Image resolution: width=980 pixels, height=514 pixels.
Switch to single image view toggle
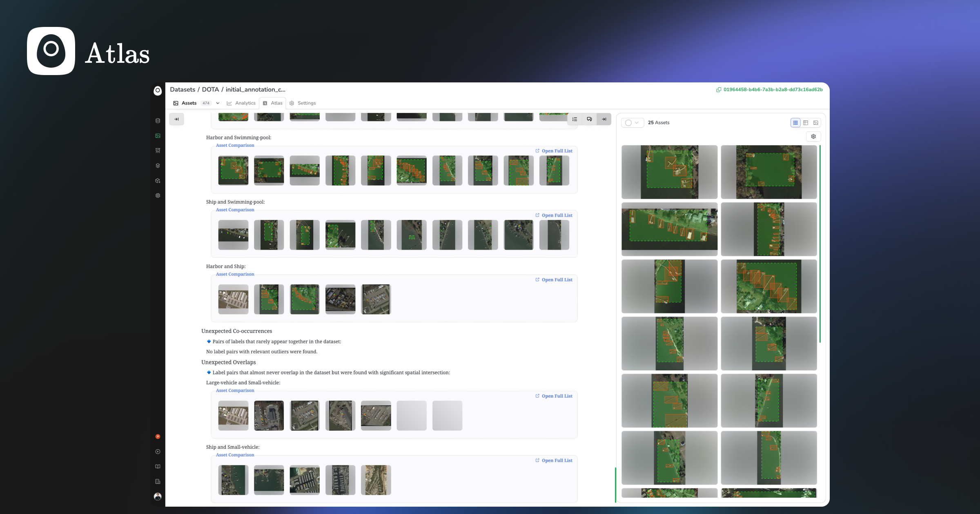click(816, 123)
